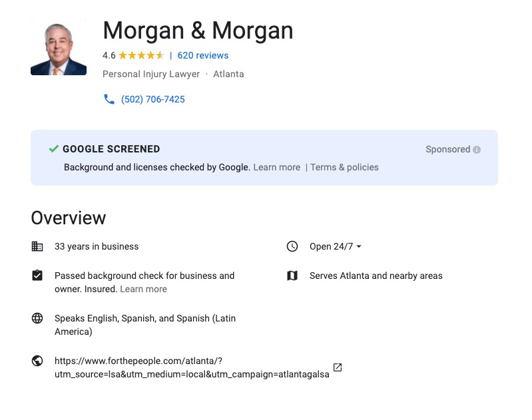Click the green Google Screened checkmark
The image size is (532, 420).
pyautogui.click(x=54, y=149)
